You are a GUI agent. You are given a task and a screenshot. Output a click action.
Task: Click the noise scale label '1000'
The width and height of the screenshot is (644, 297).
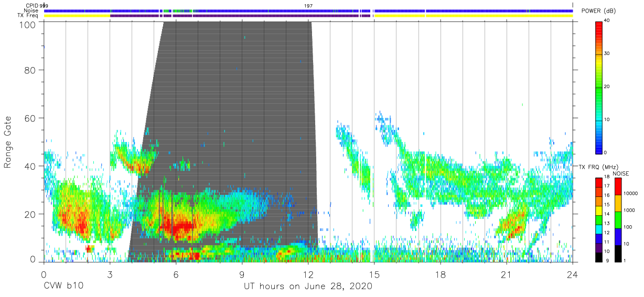pyautogui.click(x=629, y=211)
